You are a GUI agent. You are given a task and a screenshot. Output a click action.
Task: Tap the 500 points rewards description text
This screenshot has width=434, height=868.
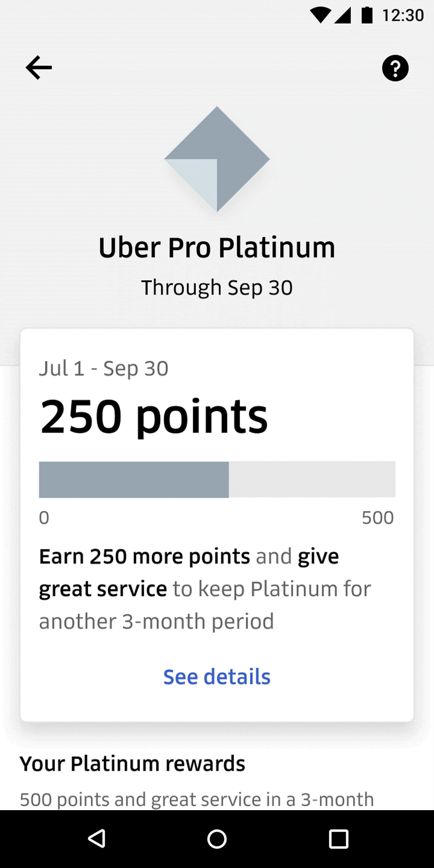pyautogui.click(x=197, y=799)
